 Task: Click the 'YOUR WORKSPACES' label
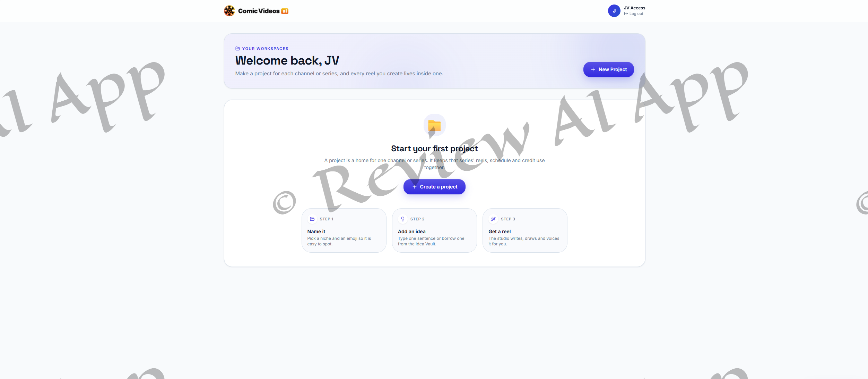(265, 49)
